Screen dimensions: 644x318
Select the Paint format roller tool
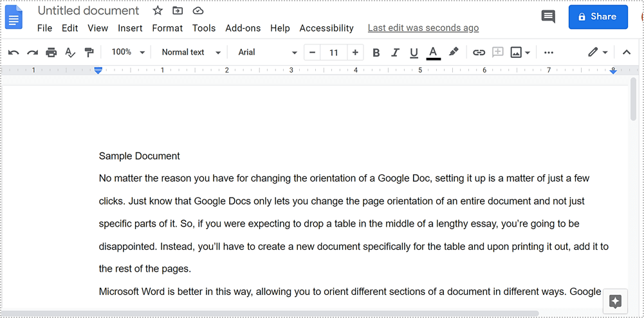89,53
